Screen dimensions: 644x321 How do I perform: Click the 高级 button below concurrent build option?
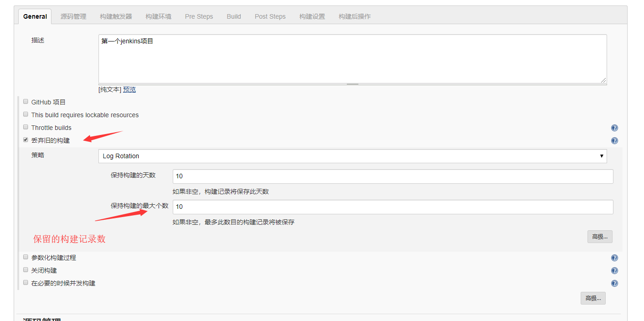click(x=593, y=298)
